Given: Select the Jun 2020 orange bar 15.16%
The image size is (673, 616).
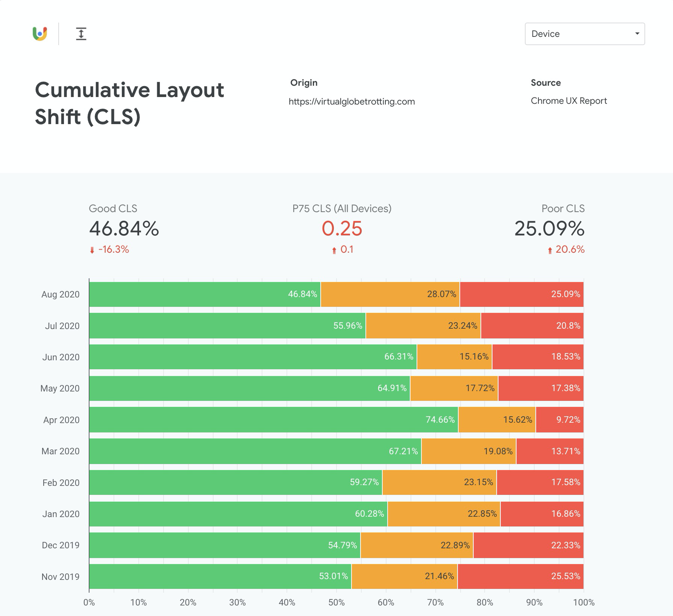Looking at the screenshot, I should (455, 357).
